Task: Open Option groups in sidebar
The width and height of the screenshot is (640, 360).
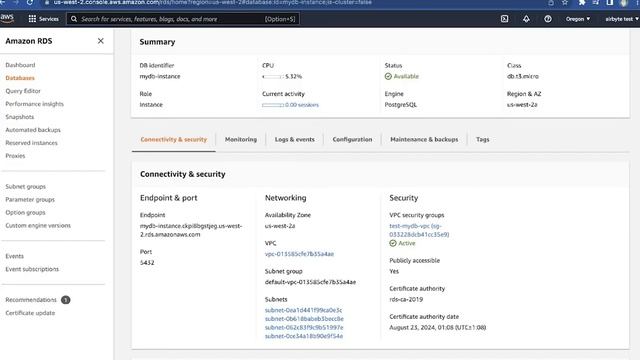Action: (x=25, y=213)
